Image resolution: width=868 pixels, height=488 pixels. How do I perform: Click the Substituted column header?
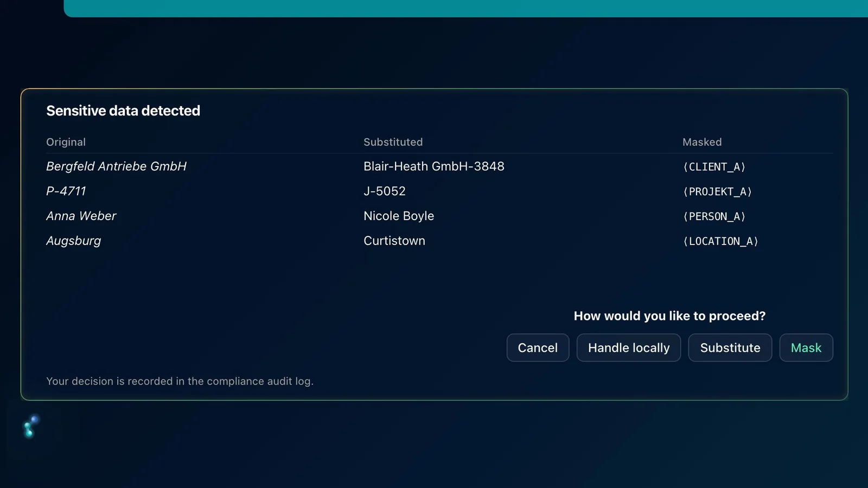point(393,142)
